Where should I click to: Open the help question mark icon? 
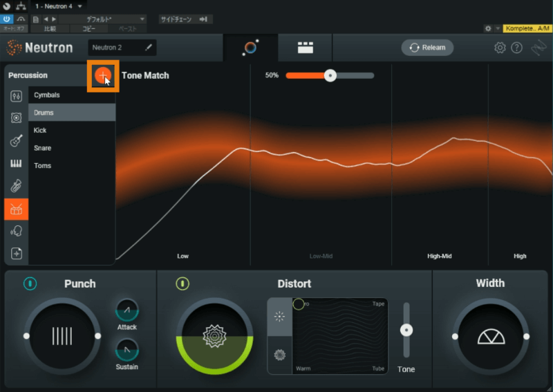tap(516, 48)
